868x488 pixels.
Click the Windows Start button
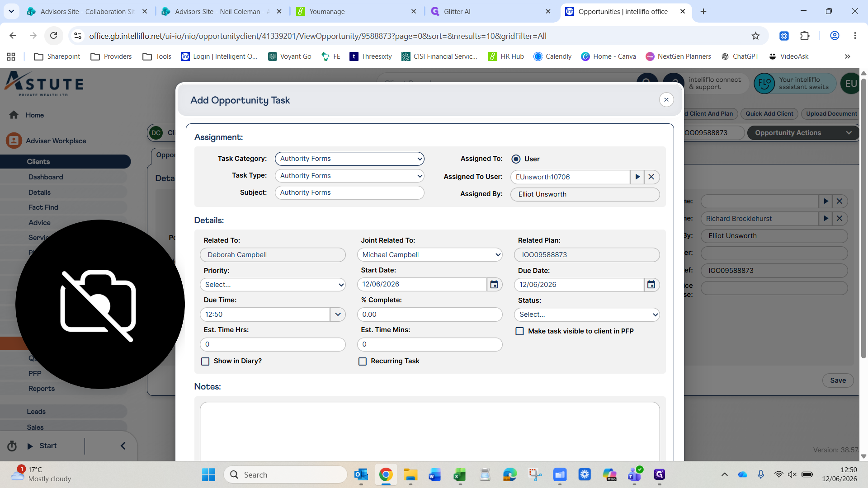[208, 474]
